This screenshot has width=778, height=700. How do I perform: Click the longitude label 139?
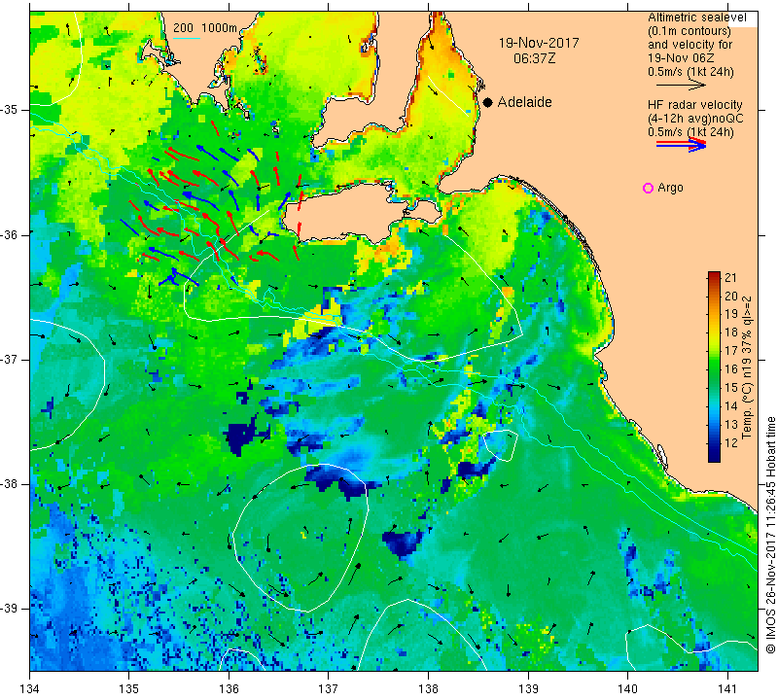tap(528, 688)
